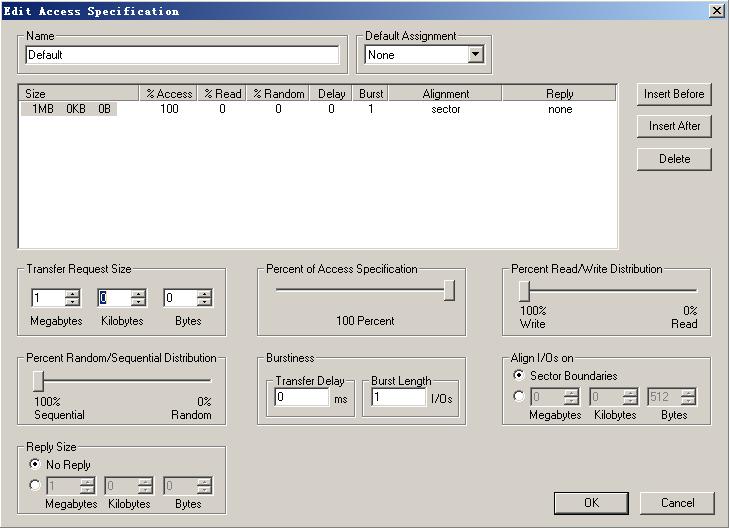Select the No Reply radio option
This screenshot has height=528, width=729.
36,465
